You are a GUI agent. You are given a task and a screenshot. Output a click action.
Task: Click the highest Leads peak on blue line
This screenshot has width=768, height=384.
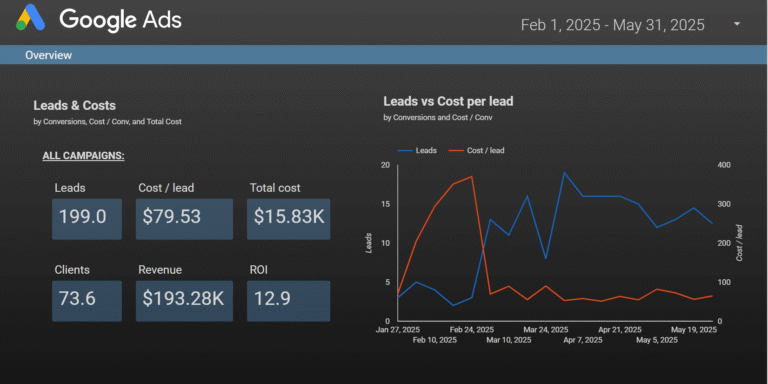click(564, 172)
